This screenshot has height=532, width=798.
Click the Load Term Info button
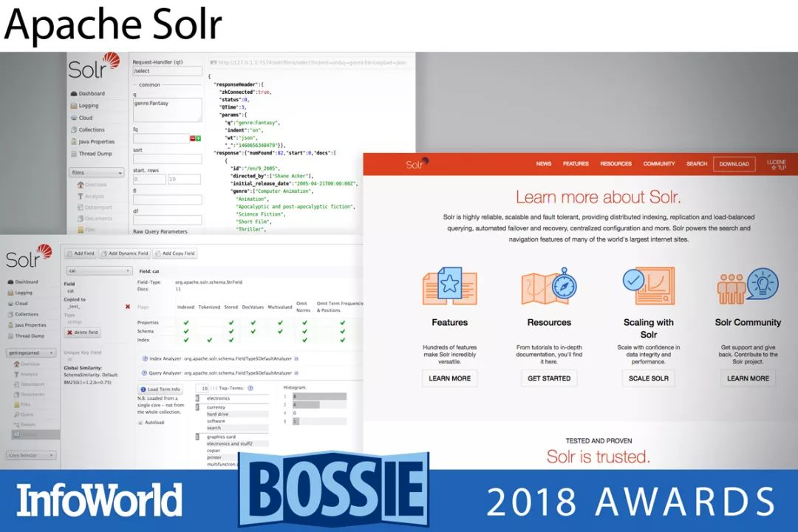click(160, 389)
